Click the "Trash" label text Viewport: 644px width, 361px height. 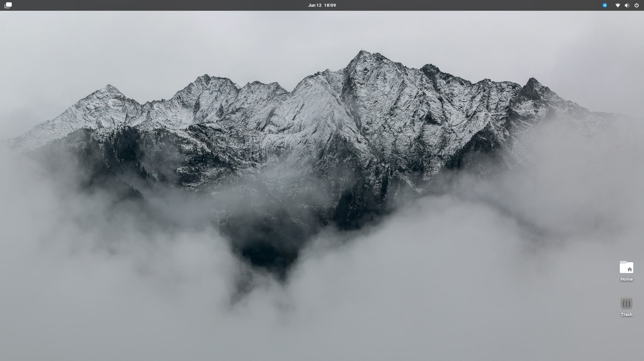coord(626,314)
